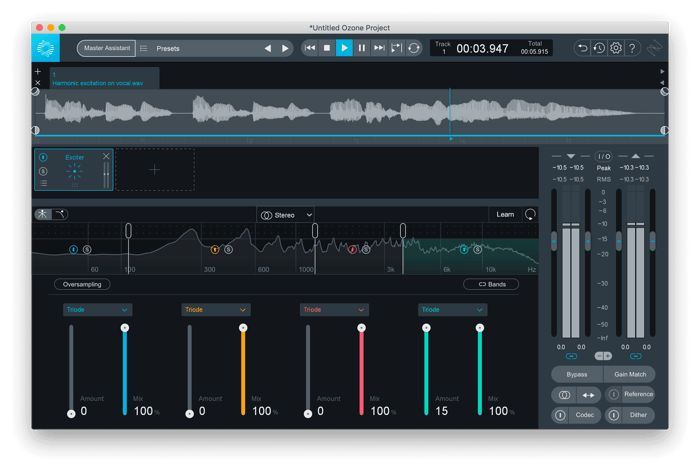Toggle loop playback
The height and width of the screenshot is (471, 700).
(414, 48)
